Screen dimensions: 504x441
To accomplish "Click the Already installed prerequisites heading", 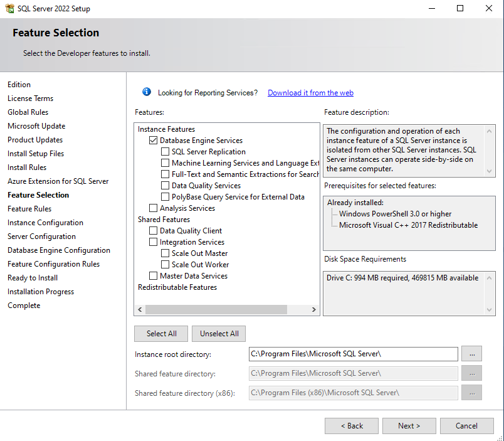I will point(355,203).
